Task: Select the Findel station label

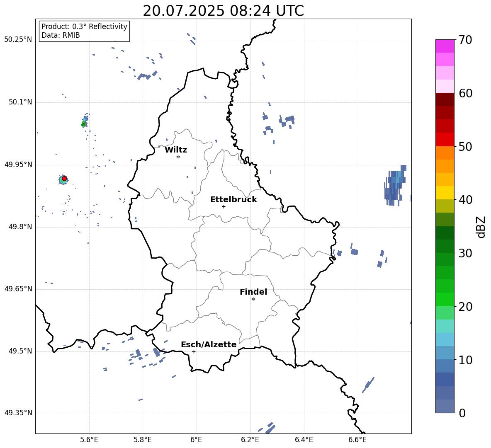Action: (x=253, y=292)
